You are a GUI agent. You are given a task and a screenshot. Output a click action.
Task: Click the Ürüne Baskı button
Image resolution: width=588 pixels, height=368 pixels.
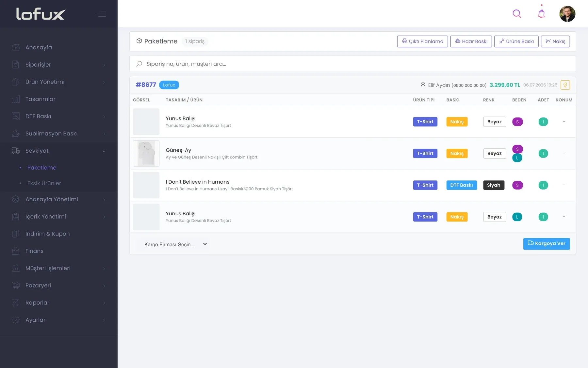tap(516, 41)
